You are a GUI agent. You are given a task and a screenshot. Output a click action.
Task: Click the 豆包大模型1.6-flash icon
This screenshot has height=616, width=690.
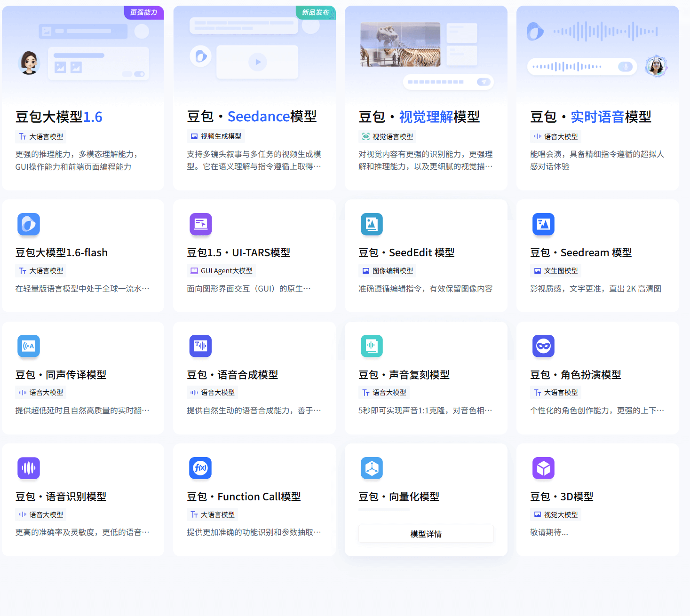click(29, 224)
